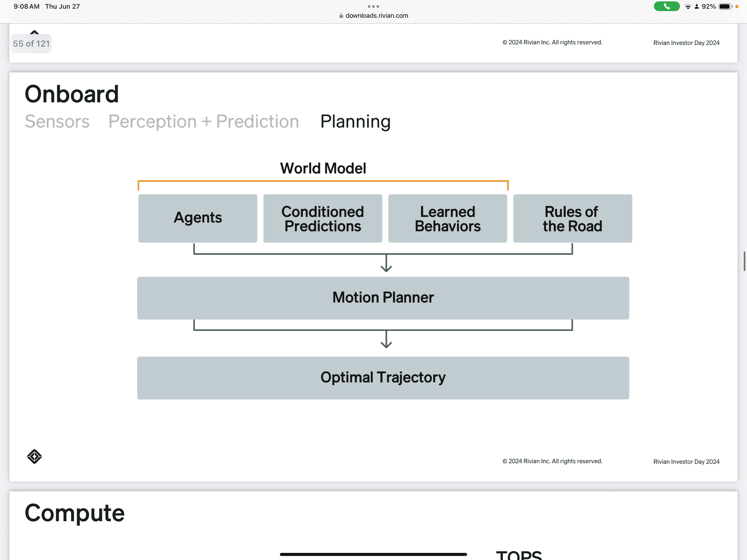The height and width of the screenshot is (560, 747).
Task: Click the vertical scrollbar handle at right edge
Action: pyautogui.click(x=744, y=261)
